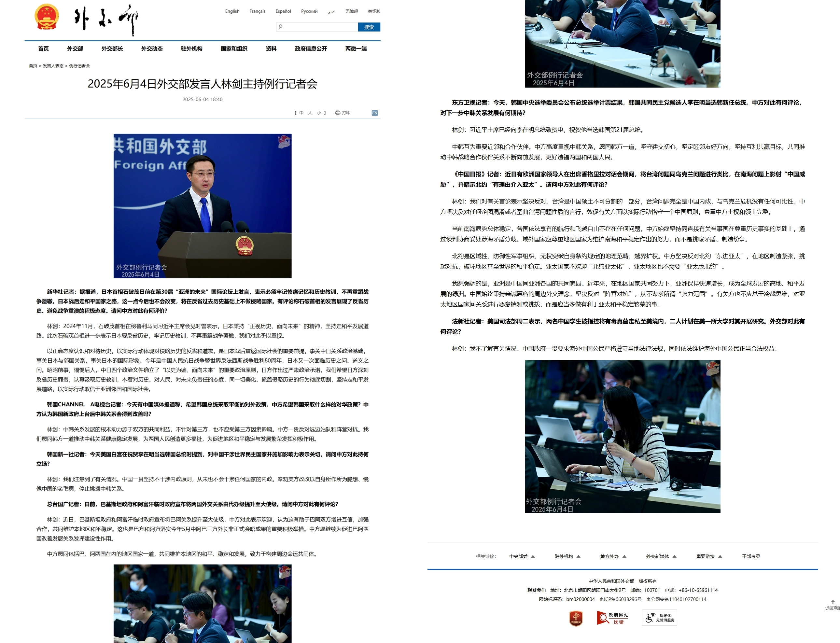
Task: Open the 首页 main navigation item
Action: [43, 49]
